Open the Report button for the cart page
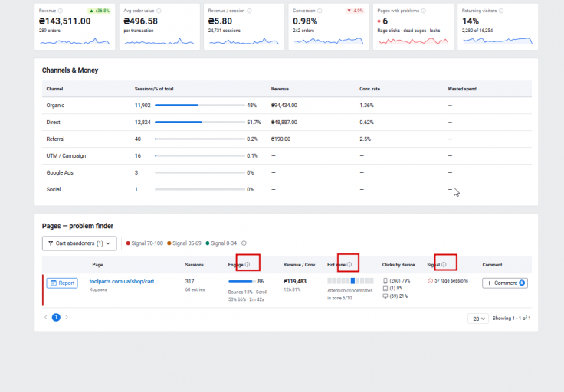 62,283
